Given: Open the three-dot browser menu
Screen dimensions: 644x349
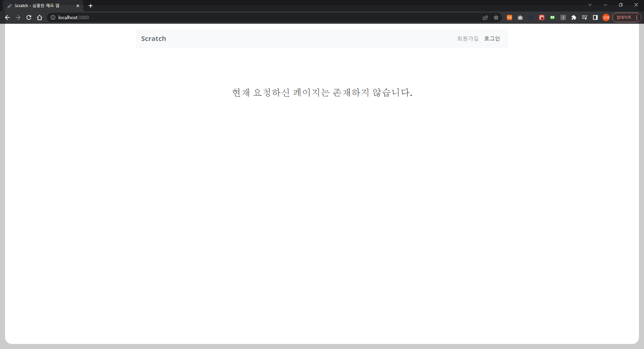Looking at the screenshot, I should 637,17.
